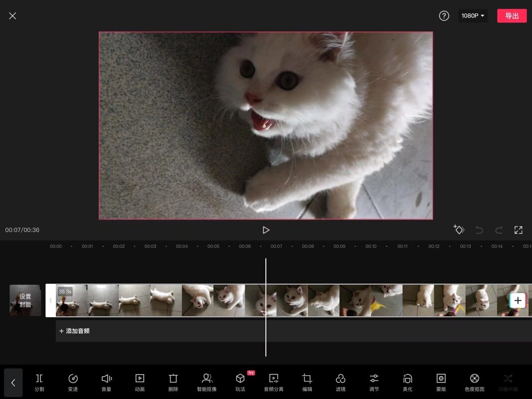
Task: Open the 动画 (animation) tool
Action: pos(140,382)
